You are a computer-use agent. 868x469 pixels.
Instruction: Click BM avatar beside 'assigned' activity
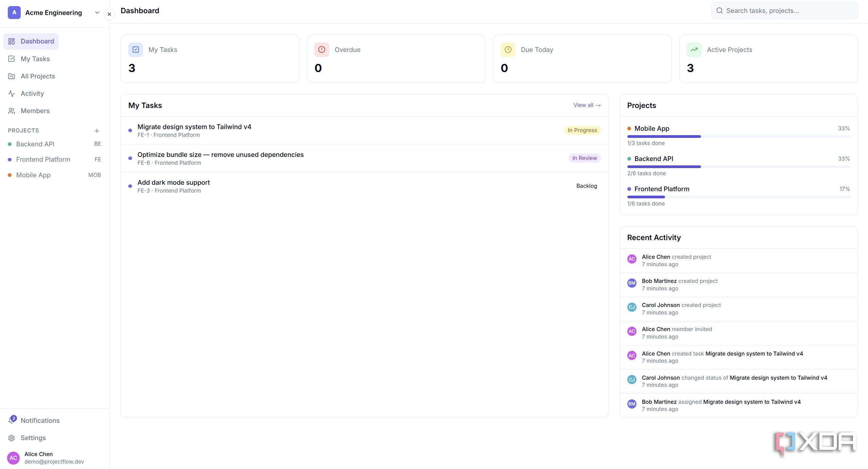point(632,404)
